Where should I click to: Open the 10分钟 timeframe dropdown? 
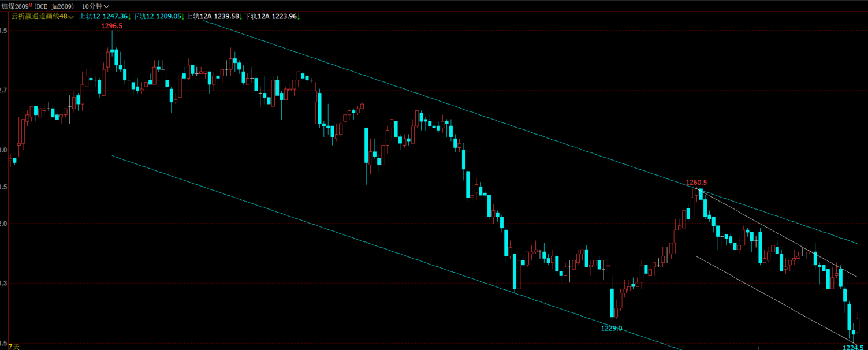[95, 6]
